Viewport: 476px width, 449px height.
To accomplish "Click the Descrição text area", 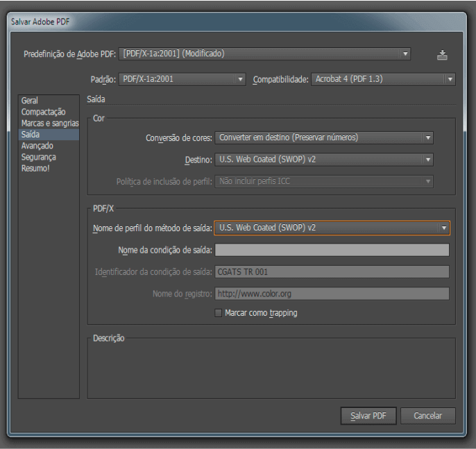I will click(271, 370).
